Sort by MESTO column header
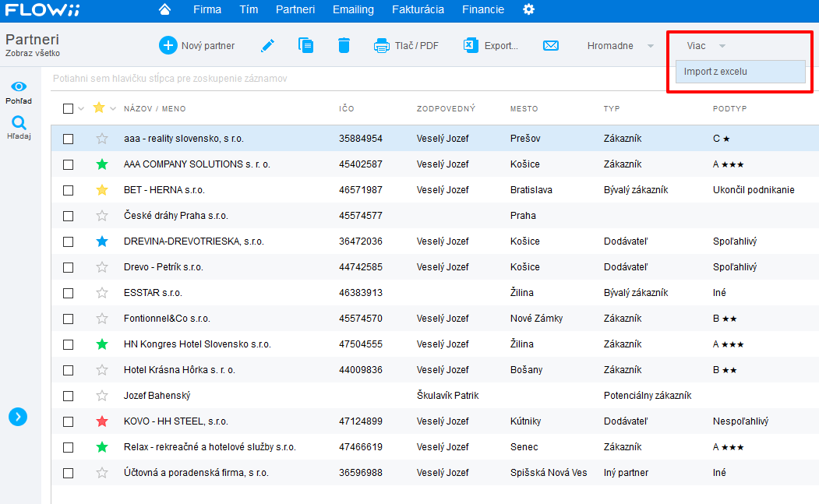819x504 pixels. coord(524,108)
